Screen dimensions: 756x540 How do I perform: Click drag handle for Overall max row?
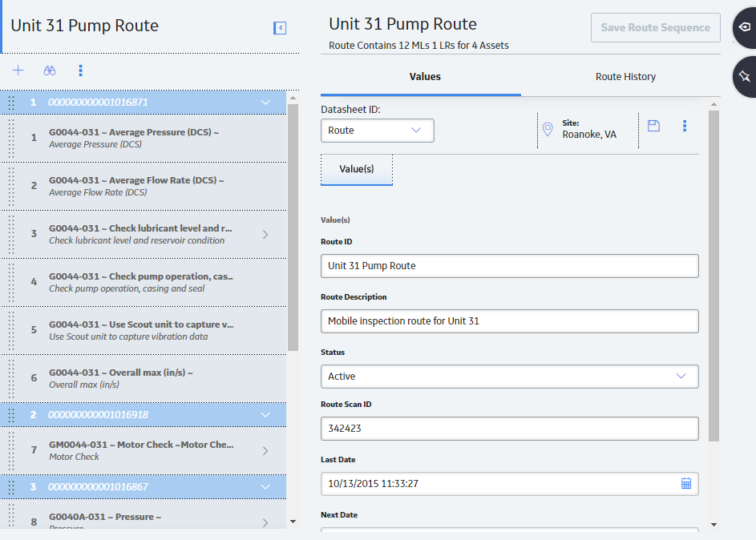pos(11,379)
